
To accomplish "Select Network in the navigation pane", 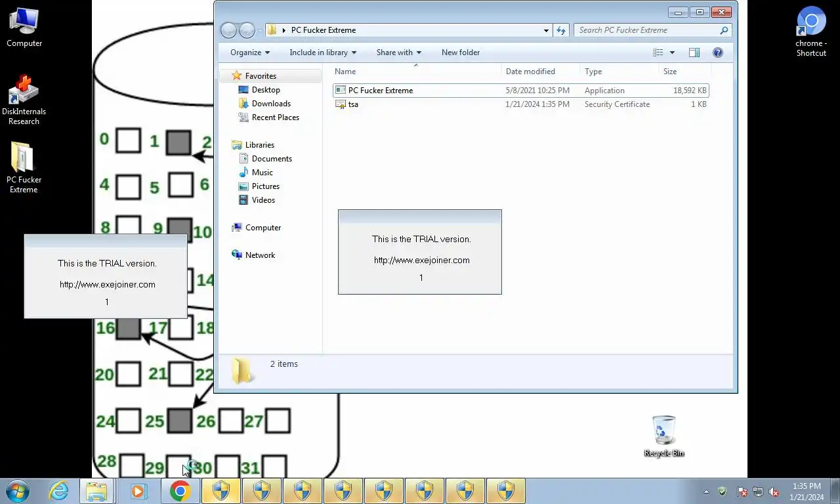I will point(260,255).
